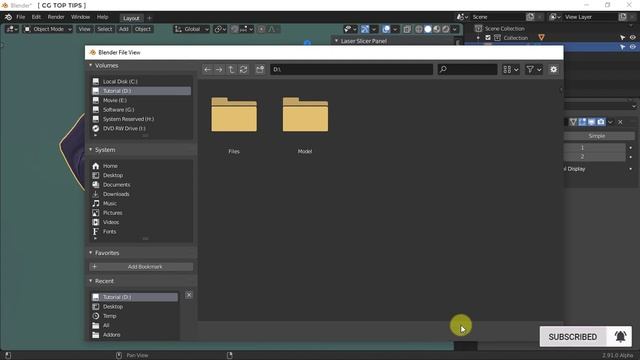Collapse the Favorites section

(x=91, y=253)
